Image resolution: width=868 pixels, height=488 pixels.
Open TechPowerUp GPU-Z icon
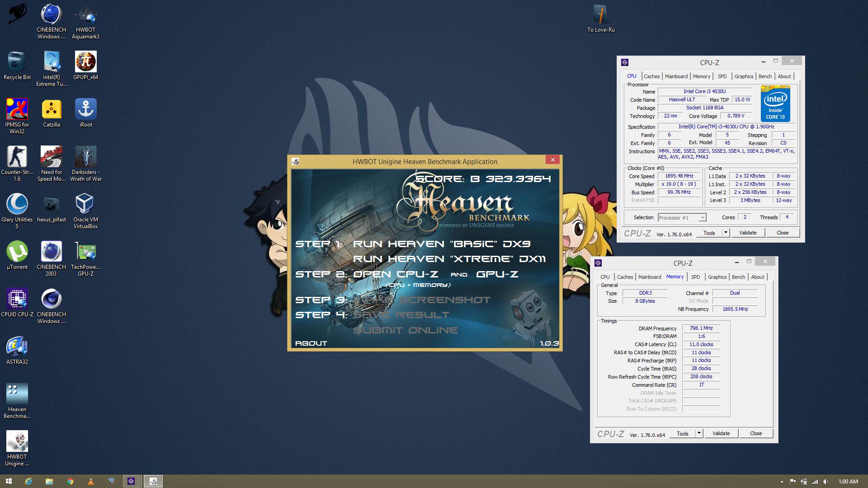[x=85, y=259]
